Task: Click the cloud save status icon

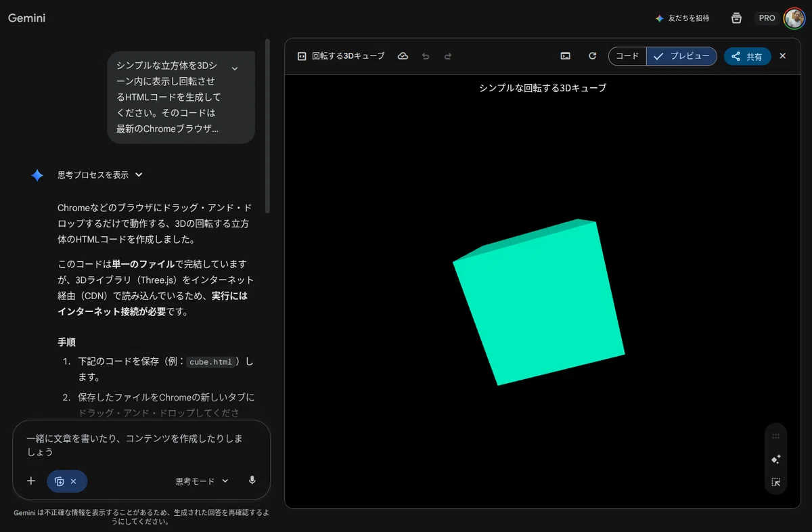Action: (403, 56)
